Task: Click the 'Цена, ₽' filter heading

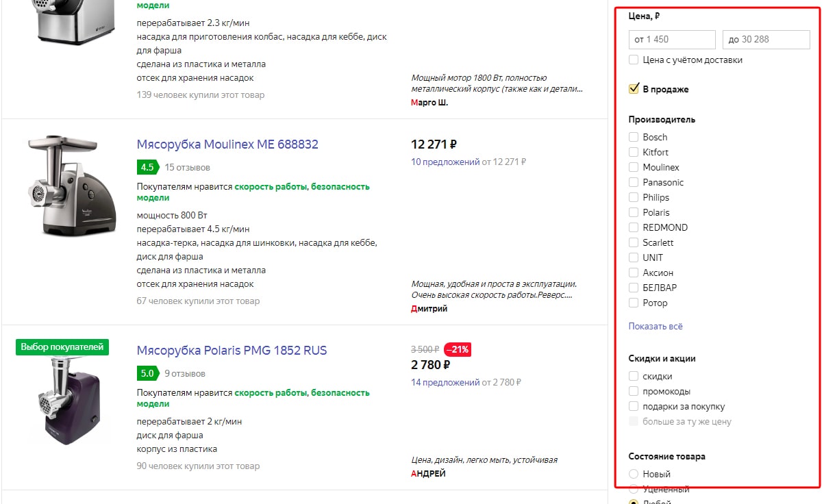Action: click(645, 16)
